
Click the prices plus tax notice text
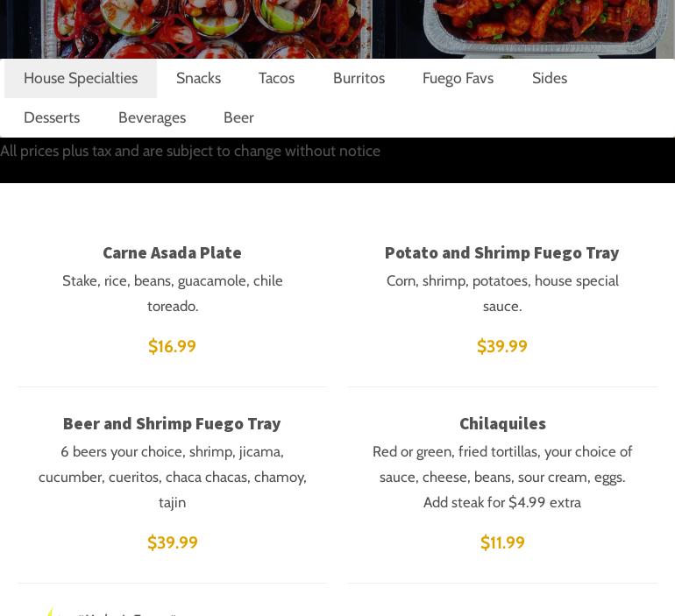coord(190,151)
